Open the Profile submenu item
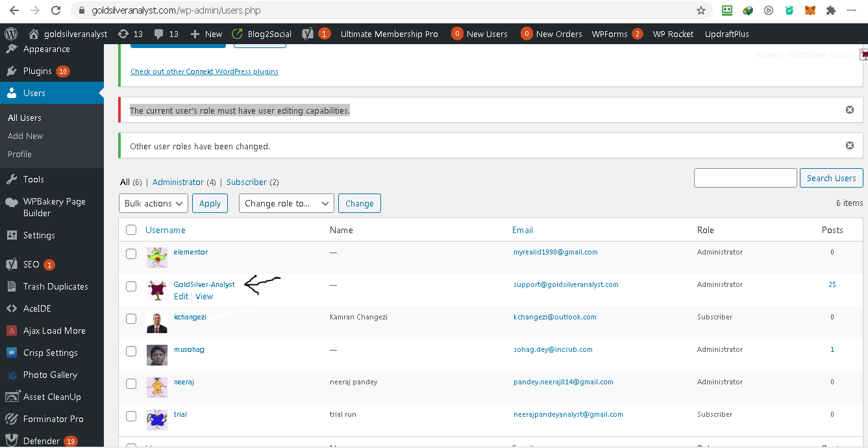 pos(19,154)
